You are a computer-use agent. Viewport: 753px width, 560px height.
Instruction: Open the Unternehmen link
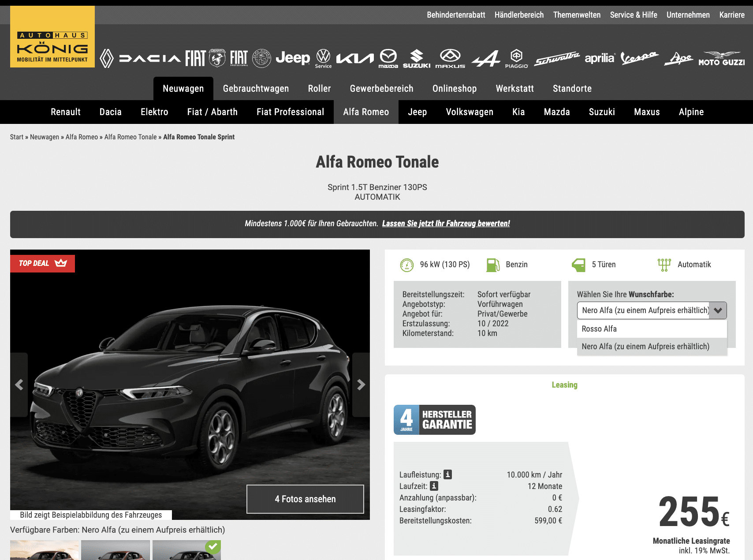point(688,15)
